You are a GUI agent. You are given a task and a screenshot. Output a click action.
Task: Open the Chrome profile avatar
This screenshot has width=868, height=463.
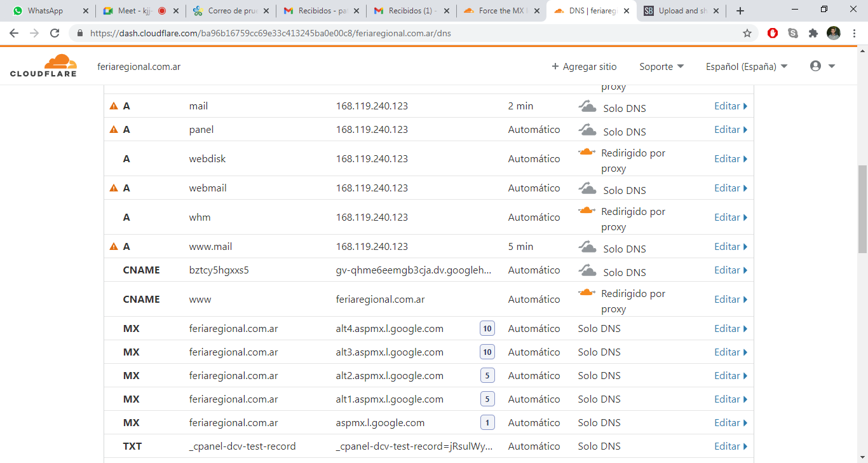(x=834, y=33)
